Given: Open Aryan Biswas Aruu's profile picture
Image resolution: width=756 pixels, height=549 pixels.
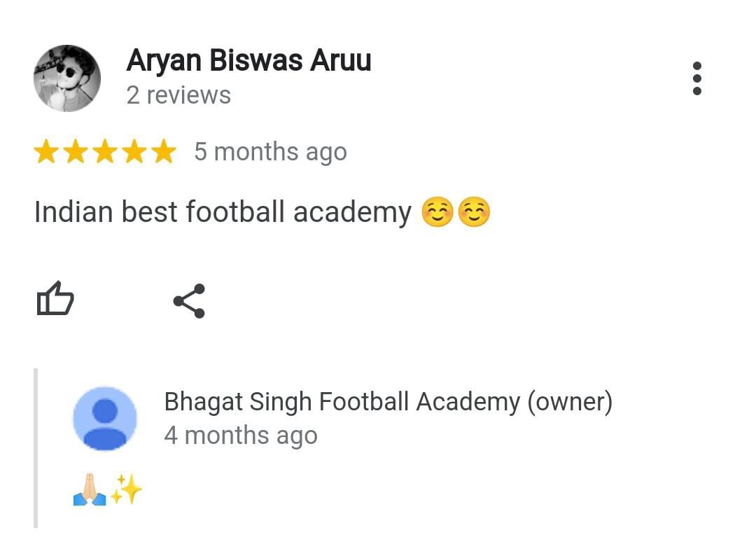Looking at the screenshot, I should pos(67,78).
